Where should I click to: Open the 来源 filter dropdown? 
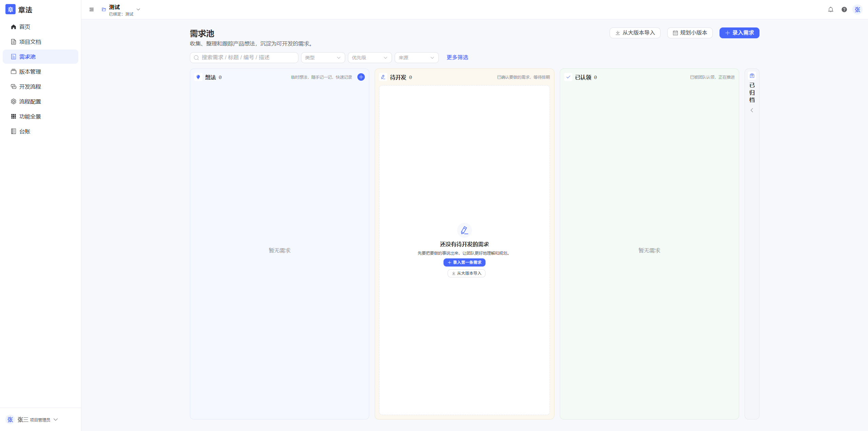[x=416, y=58]
